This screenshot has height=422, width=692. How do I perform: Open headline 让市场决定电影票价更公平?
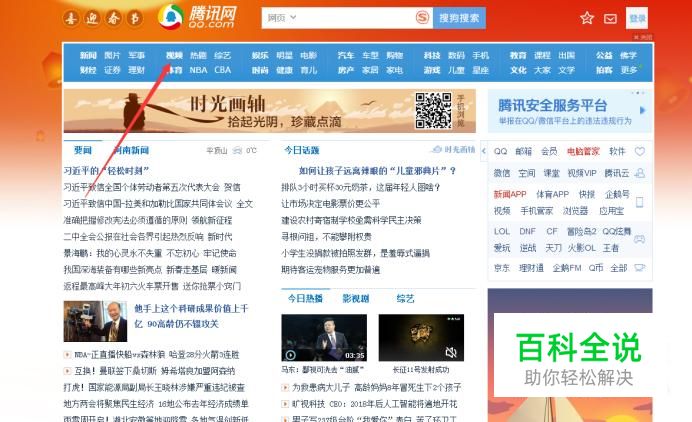(x=331, y=203)
